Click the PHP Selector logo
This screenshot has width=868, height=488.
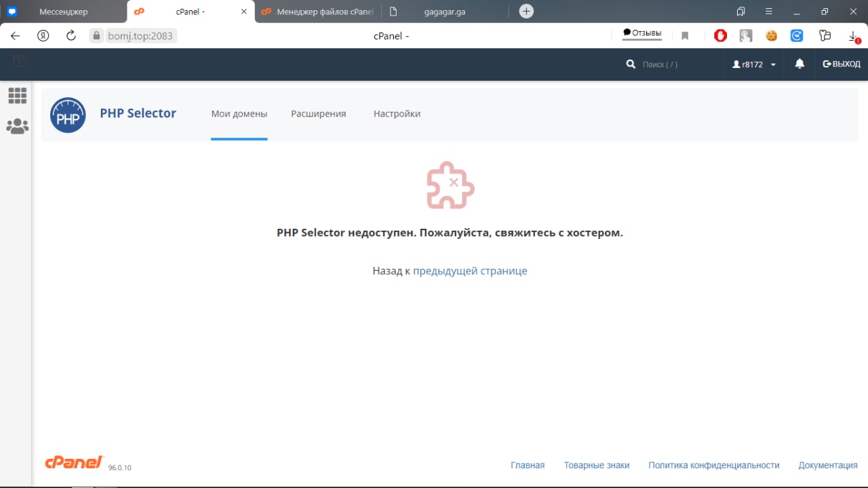[x=68, y=115]
